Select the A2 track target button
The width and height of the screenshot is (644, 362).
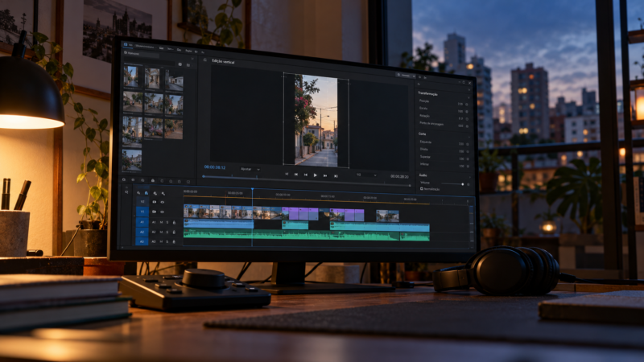[142, 232]
